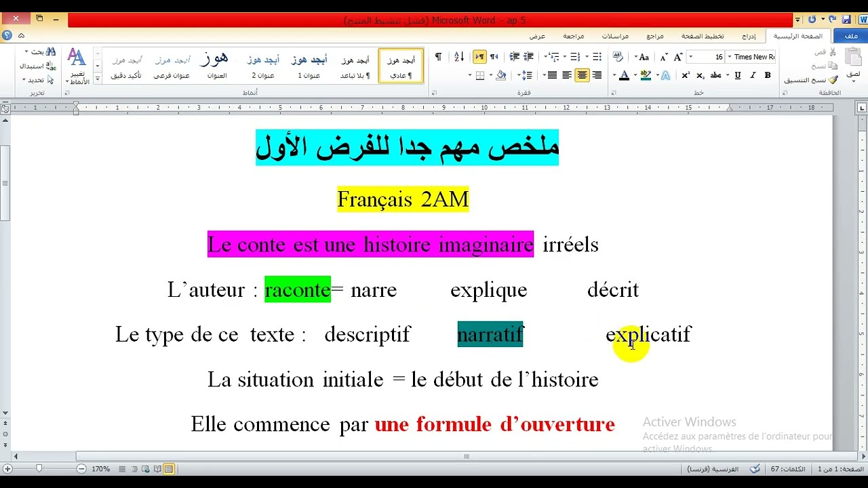Viewport: 868px width, 488px height.
Task: Open the line spacing options
Action: 526,75
